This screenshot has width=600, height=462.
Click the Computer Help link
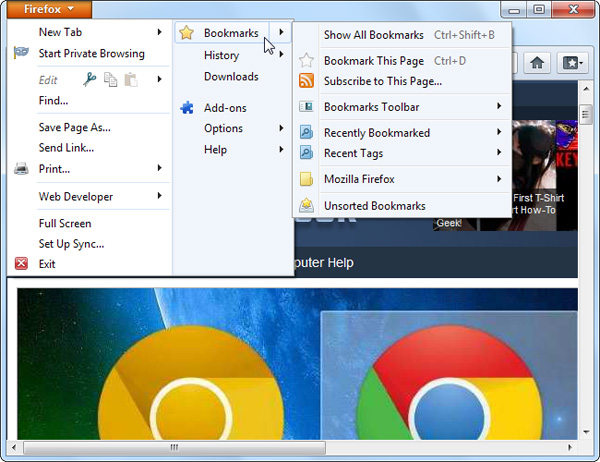click(324, 263)
